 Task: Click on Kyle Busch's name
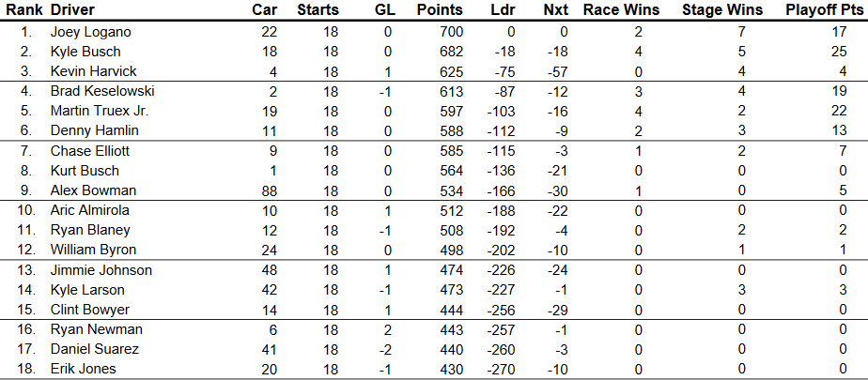[x=85, y=52]
